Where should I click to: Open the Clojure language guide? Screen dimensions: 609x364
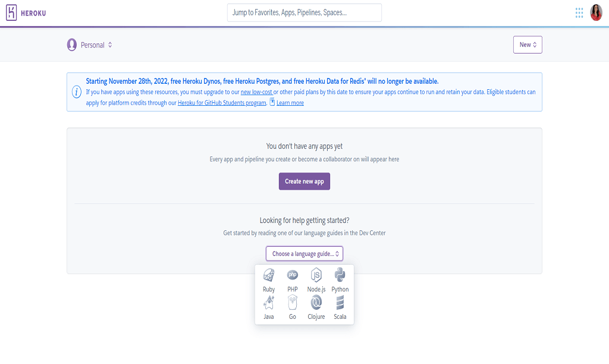(x=316, y=307)
